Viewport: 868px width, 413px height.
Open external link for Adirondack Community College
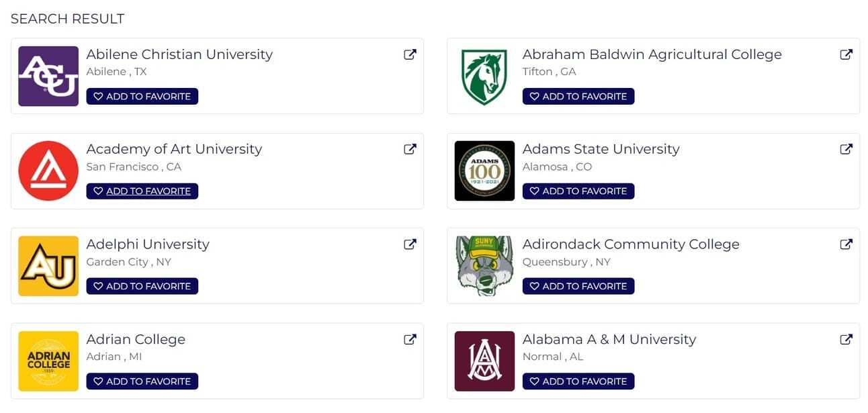[847, 244]
